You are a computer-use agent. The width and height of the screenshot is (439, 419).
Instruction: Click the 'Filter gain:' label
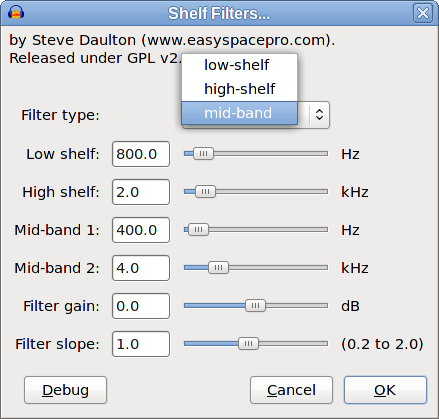(61, 306)
